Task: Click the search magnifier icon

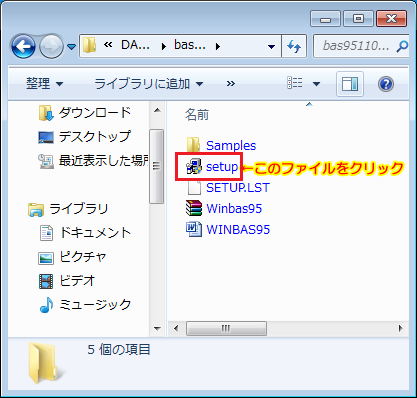Action: tap(402, 46)
